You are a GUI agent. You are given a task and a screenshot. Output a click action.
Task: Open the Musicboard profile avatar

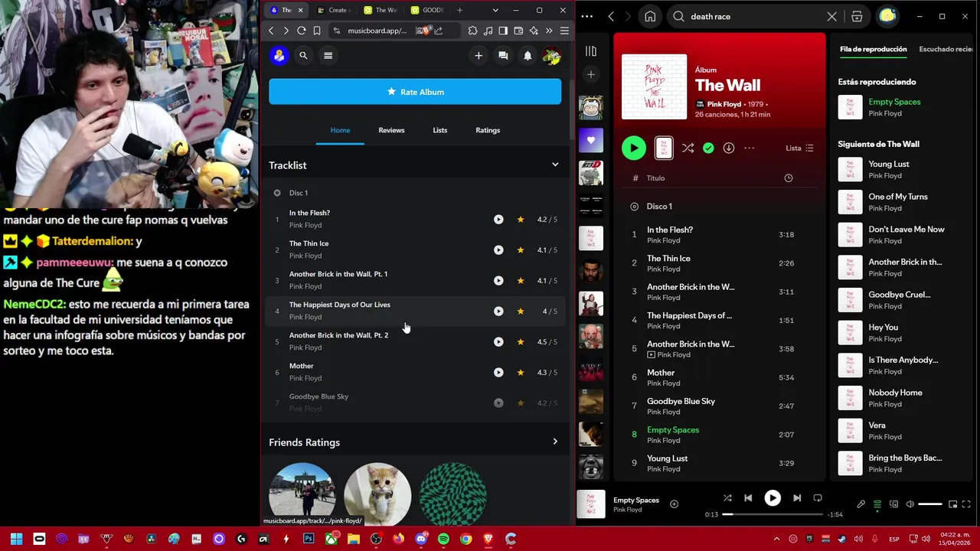tap(551, 55)
